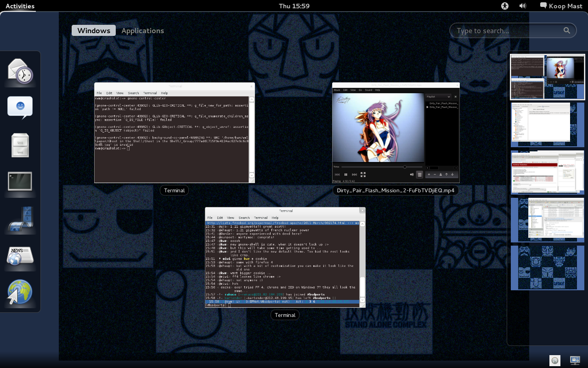This screenshot has height=368, width=588.
Task: Open View menu in lower Terminal window
Action: [231, 218]
